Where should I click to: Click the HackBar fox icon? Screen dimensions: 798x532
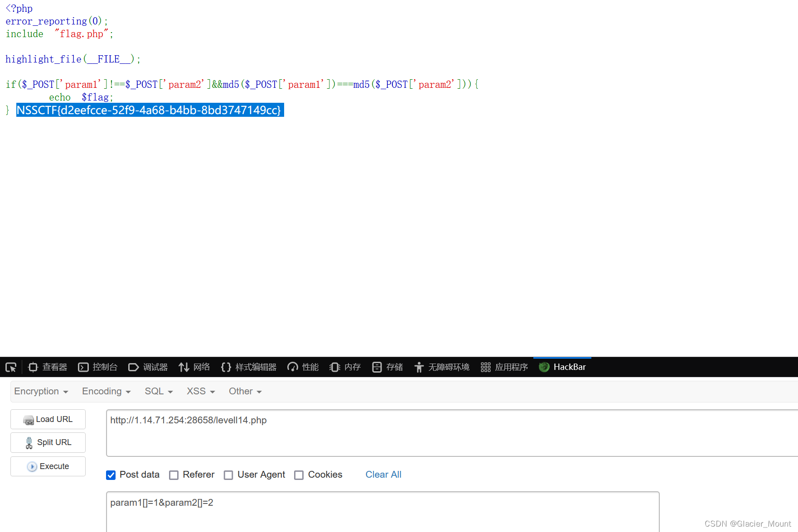[543, 367]
